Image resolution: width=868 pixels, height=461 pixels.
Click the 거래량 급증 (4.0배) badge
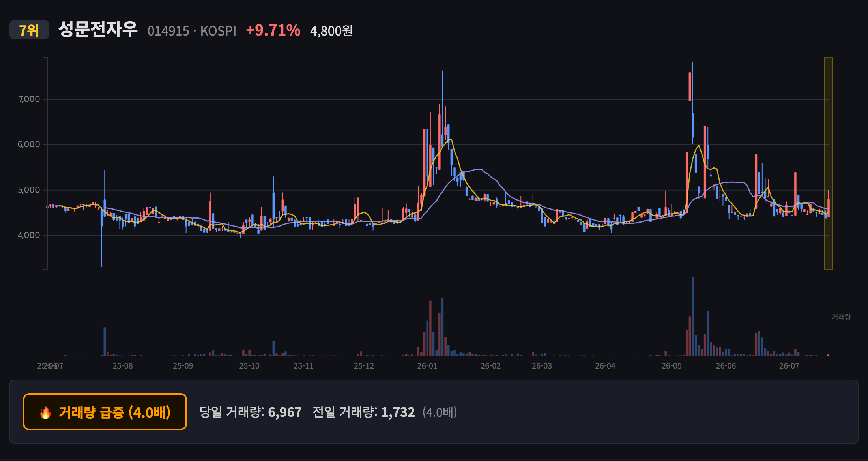105,412
